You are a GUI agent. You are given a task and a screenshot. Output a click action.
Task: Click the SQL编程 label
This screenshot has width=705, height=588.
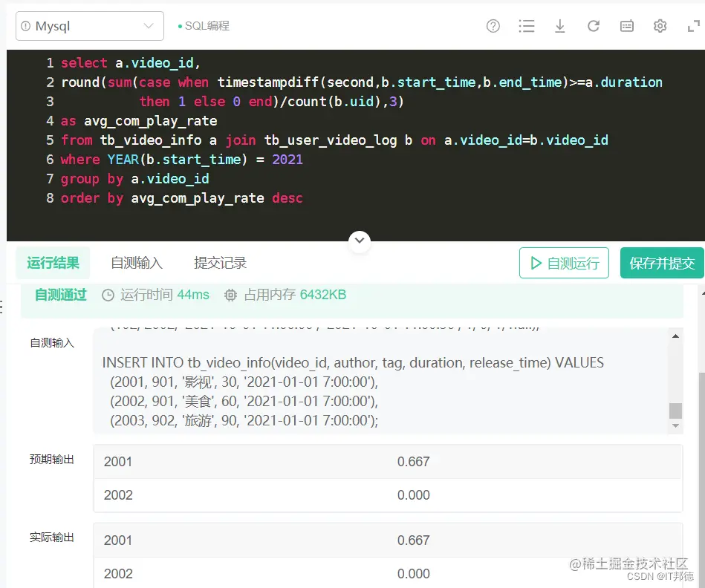[207, 26]
